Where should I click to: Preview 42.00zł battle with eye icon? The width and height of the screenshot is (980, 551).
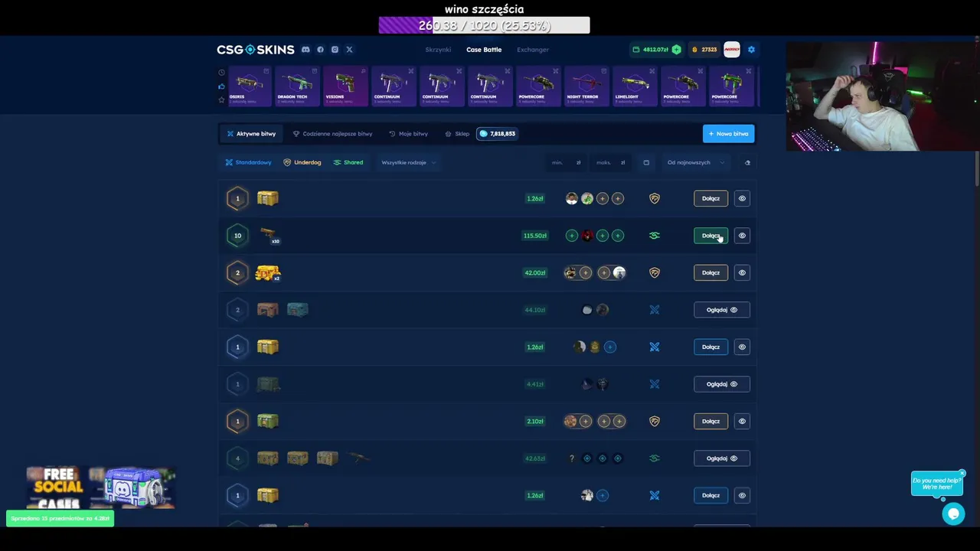coord(742,272)
